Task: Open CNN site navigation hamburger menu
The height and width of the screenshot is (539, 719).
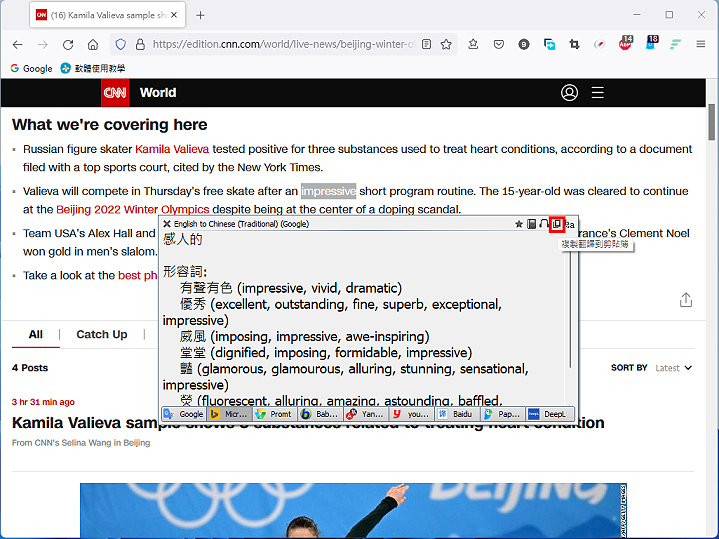Action: (x=597, y=93)
